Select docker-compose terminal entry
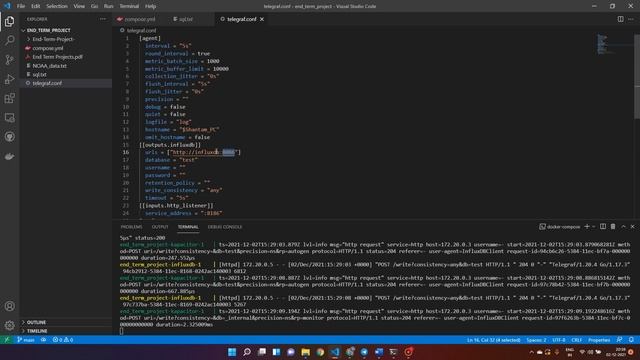The image size is (640, 360). 560,227
